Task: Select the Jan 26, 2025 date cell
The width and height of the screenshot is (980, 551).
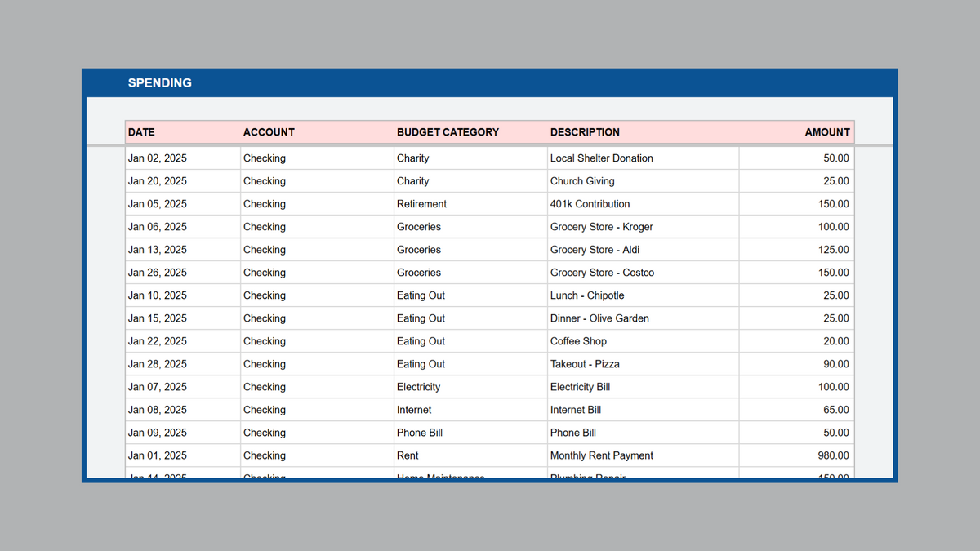Action: coord(183,273)
